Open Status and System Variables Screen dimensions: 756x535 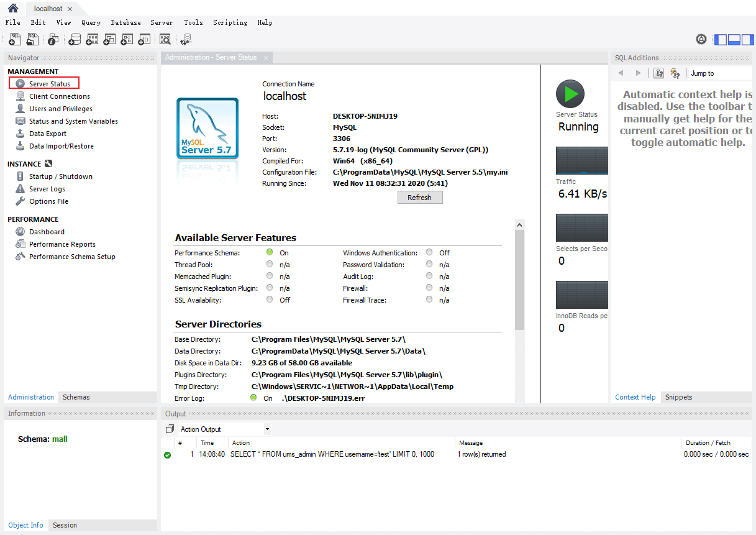coord(73,121)
